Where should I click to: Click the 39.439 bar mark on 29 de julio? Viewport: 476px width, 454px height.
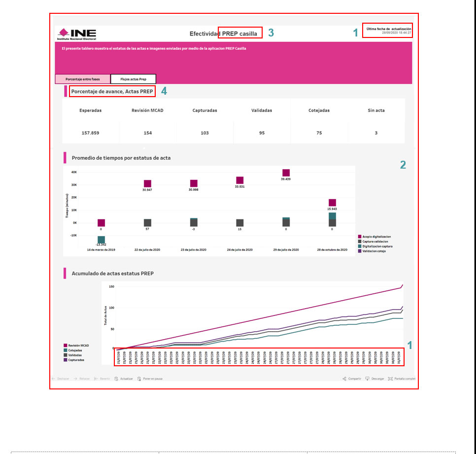(x=286, y=173)
